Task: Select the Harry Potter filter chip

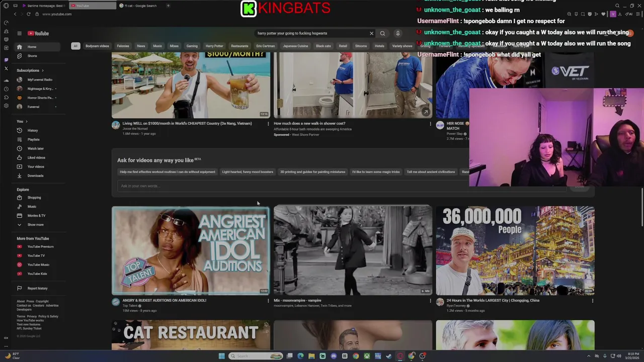Action: click(x=214, y=46)
